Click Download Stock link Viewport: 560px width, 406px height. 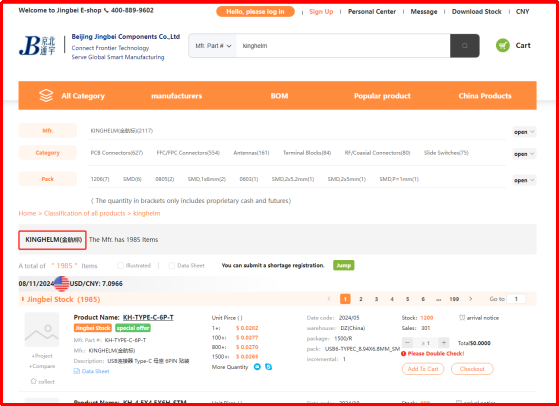pyautogui.click(x=476, y=11)
